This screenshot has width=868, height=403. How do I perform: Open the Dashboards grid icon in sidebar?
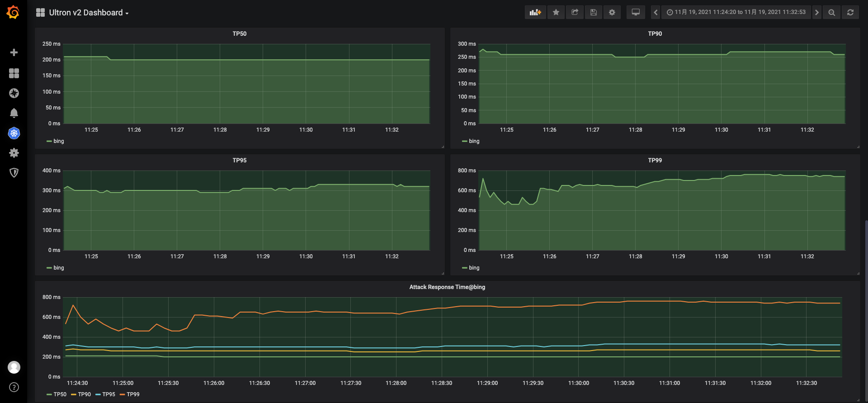click(x=14, y=73)
